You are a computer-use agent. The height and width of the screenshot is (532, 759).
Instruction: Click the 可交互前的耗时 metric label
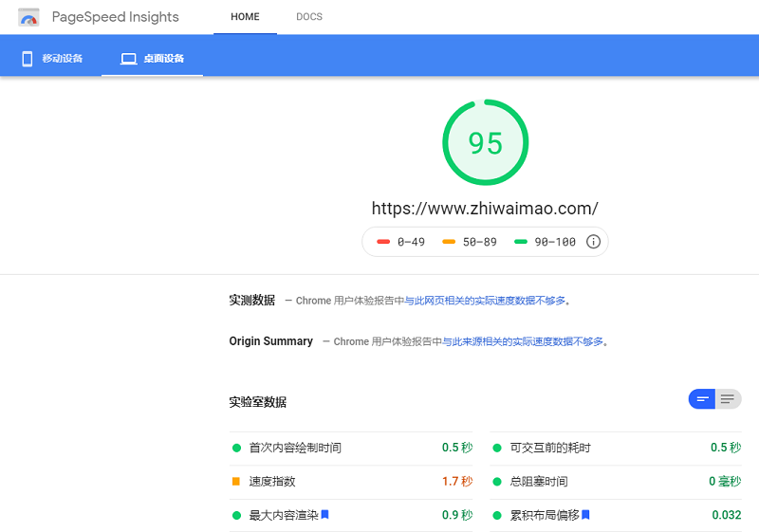click(550, 448)
